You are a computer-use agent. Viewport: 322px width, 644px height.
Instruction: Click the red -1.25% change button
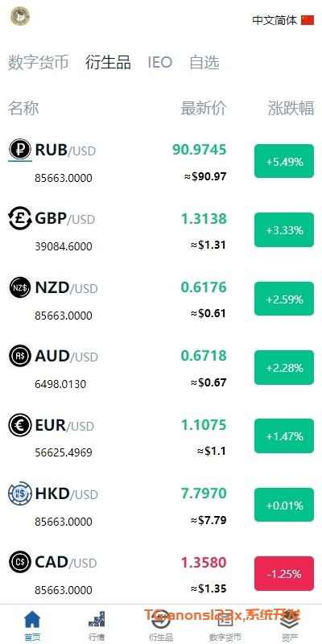(x=284, y=574)
